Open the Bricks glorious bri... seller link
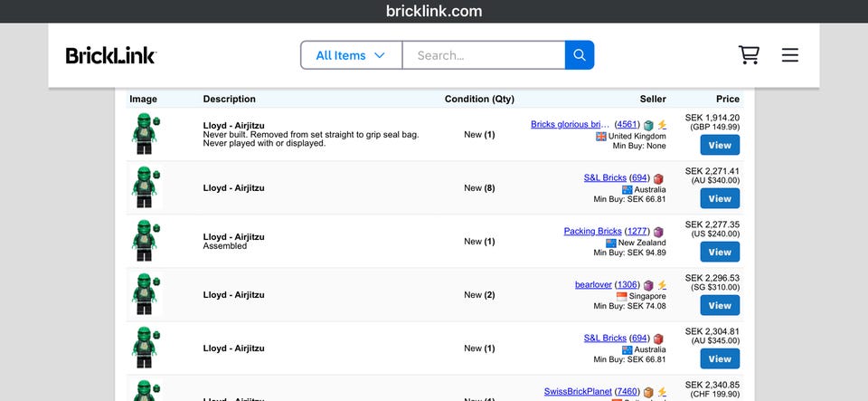868x401 pixels. pyautogui.click(x=571, y=124)
